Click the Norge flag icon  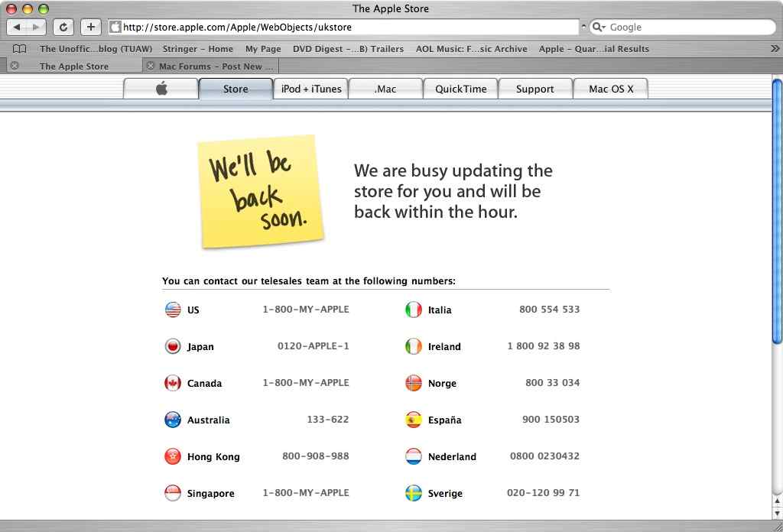click(x=414, y=383)
